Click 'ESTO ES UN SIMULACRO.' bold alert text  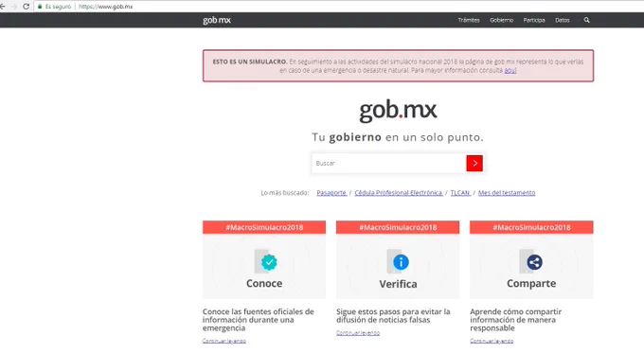point(250,62)
